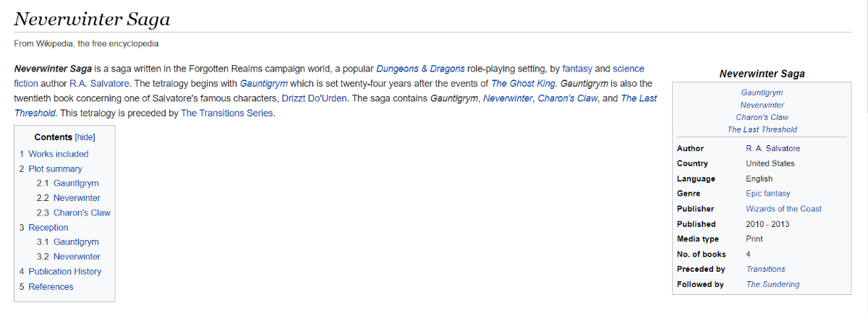Open Neverwinter in the infobox list
868x313 pixels.
click(x=762, y=105)
